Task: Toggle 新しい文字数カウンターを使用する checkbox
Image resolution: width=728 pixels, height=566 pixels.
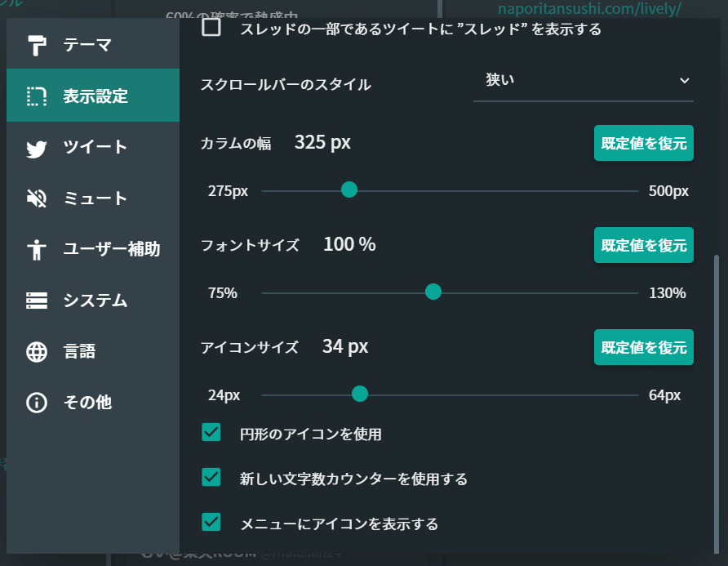Action: pos(211,477)
